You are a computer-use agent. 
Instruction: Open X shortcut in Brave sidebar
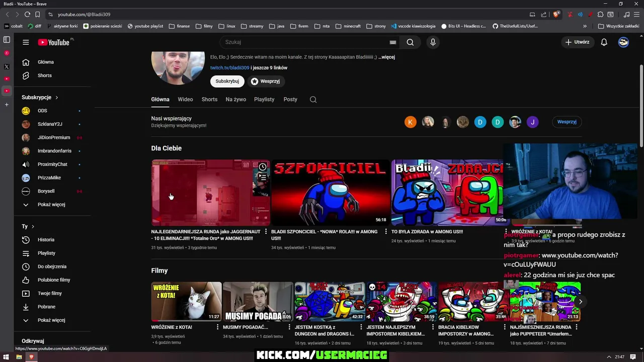pos(7,66)
